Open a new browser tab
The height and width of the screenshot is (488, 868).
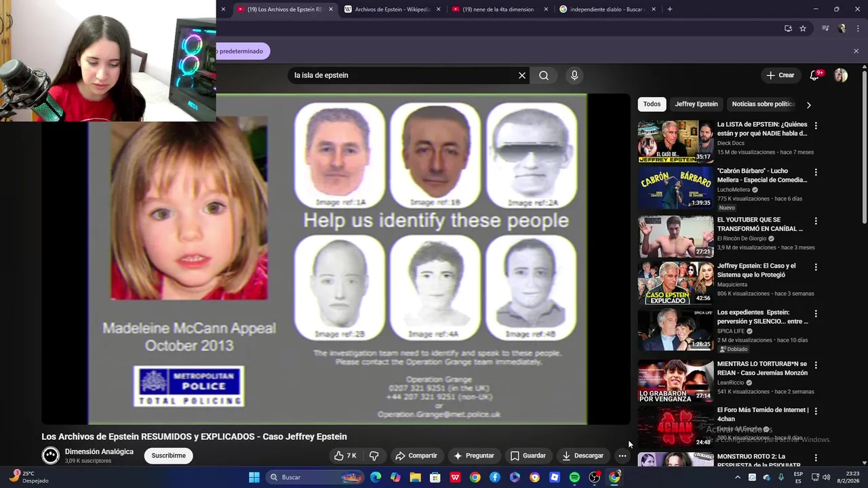tap(670, 9)
